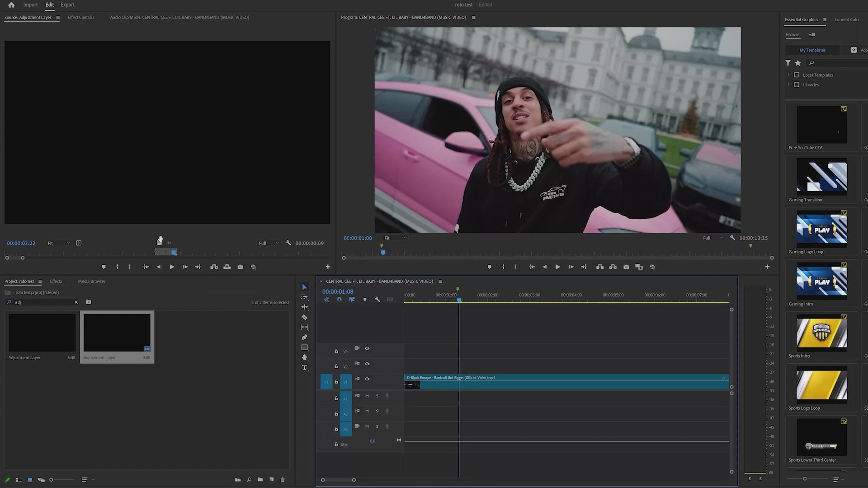Toggle the Snap icon in timeline

pos(339,299)
